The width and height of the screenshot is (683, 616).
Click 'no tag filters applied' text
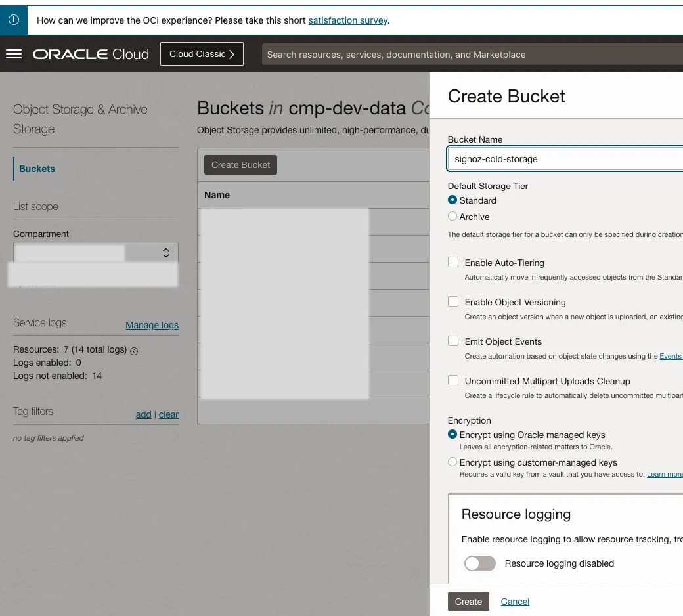coord(49,438)
